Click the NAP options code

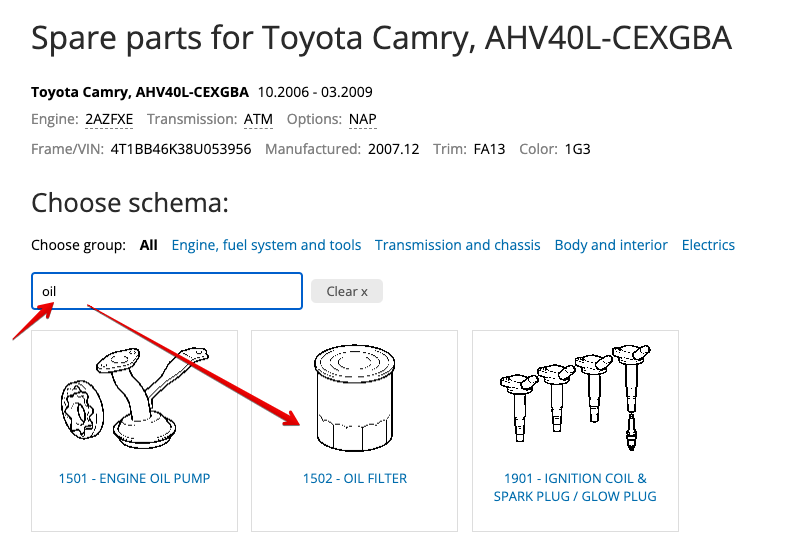(x=362, y=120)
